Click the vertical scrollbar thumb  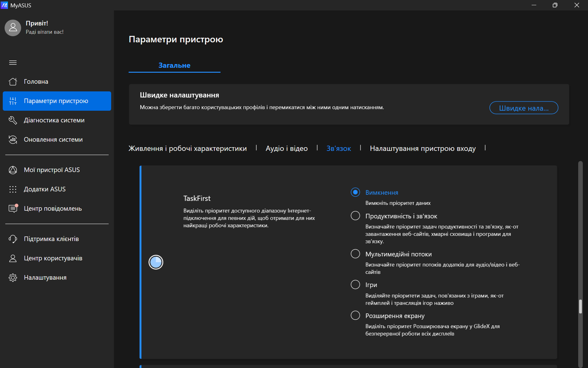(580, 306)
